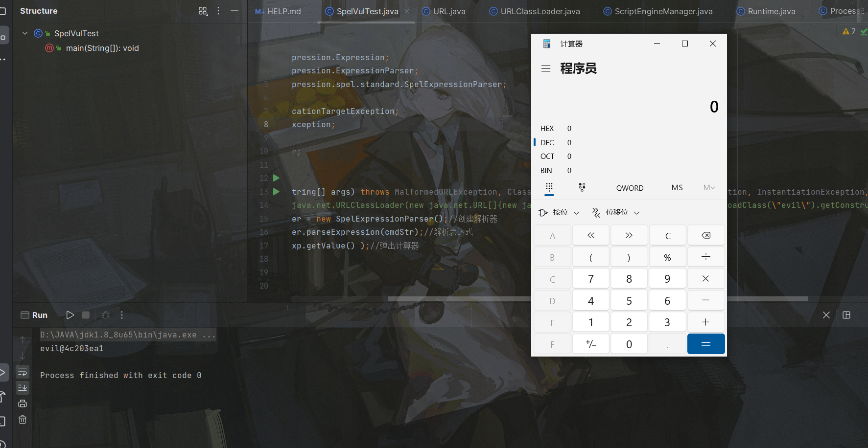Image resolution: width=868 pixels, height=448 pixels.
Task: Select HEX input mode in the calculator
Action: [x=547, y=128]
